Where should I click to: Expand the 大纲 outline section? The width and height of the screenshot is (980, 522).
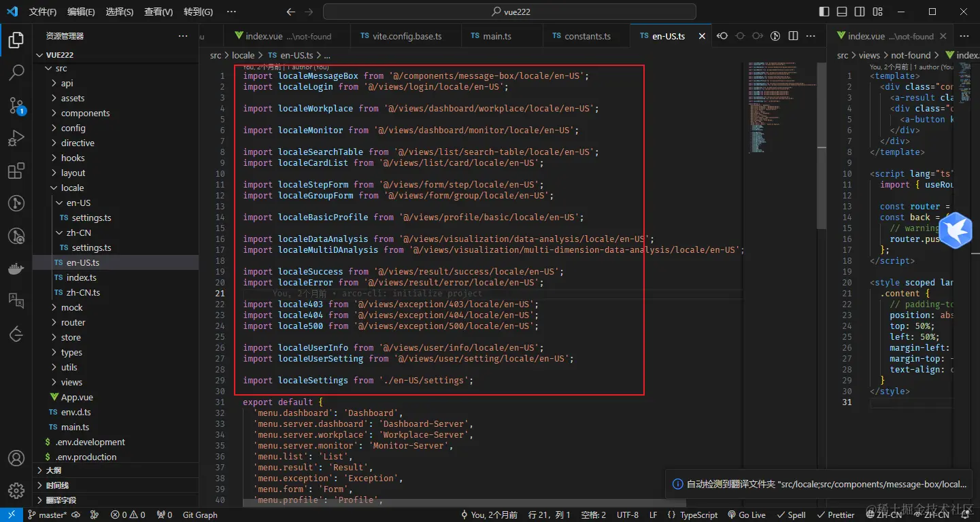click(116, 470)
